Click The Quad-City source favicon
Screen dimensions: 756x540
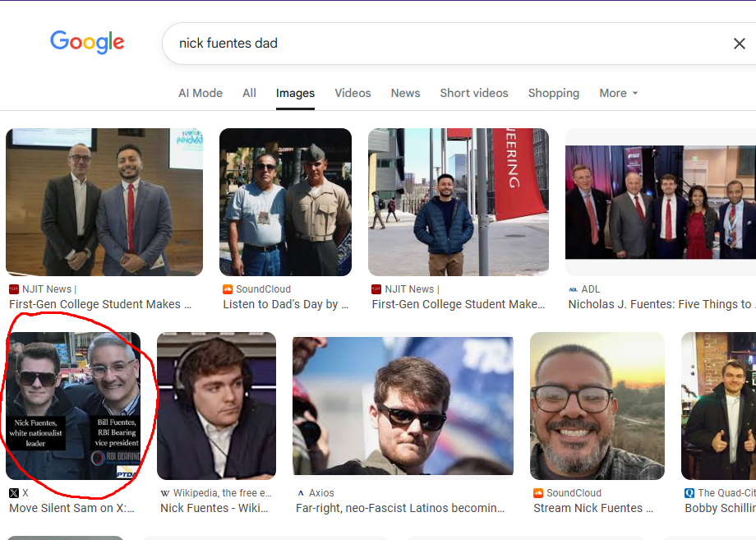[689, 493]
